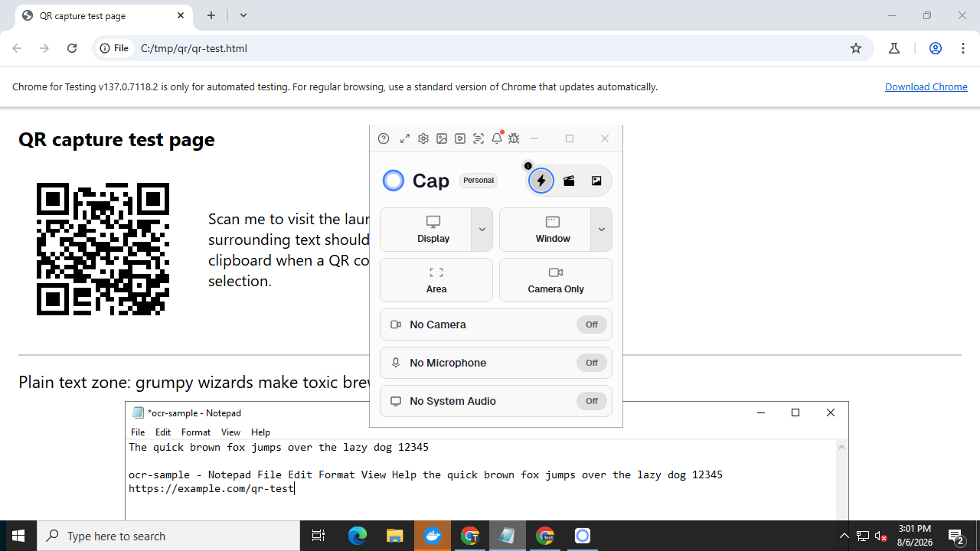The image size is (980, 551).
Task: Close the QR capture test page tab
Action: (x=181, y=15)
